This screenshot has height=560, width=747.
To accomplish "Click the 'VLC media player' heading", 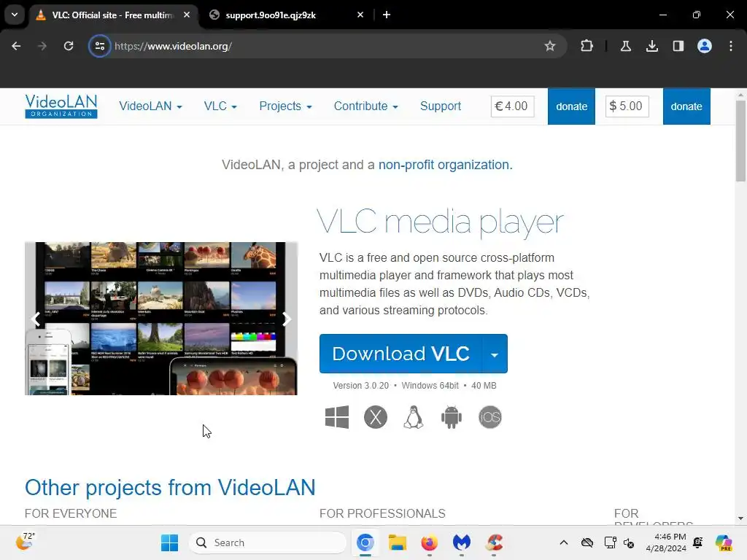I will (x=440, y=222).
